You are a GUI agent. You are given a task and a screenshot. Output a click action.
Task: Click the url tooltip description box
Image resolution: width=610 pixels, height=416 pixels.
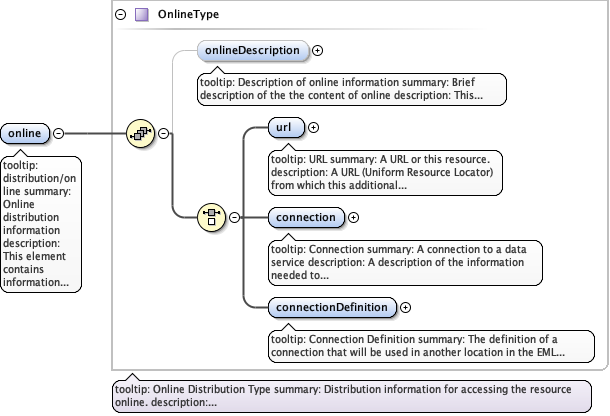pyautogui.click(x=385, y=172)
